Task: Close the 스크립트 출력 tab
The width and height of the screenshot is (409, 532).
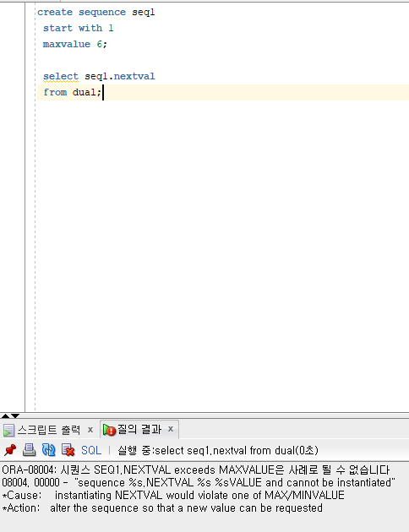Action: pyautogui.click(x=90, y=430)
